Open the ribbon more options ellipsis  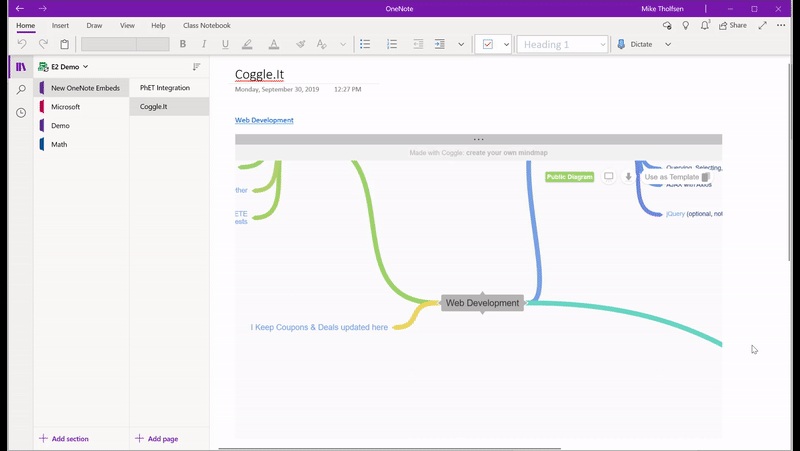(x=781, y=26)
